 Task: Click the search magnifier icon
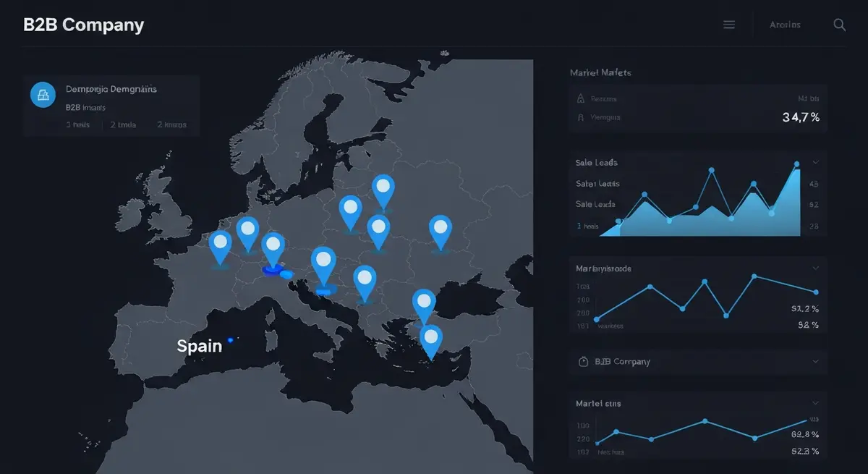tap(840, 25)
